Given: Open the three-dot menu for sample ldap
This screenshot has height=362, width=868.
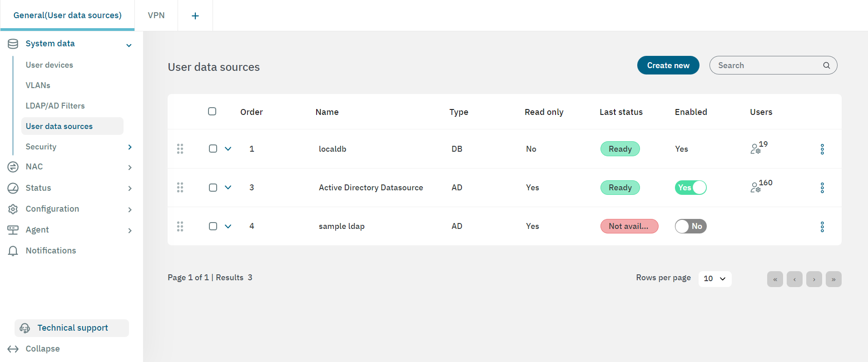Looking at the screenshot, I should pos(822,227).
